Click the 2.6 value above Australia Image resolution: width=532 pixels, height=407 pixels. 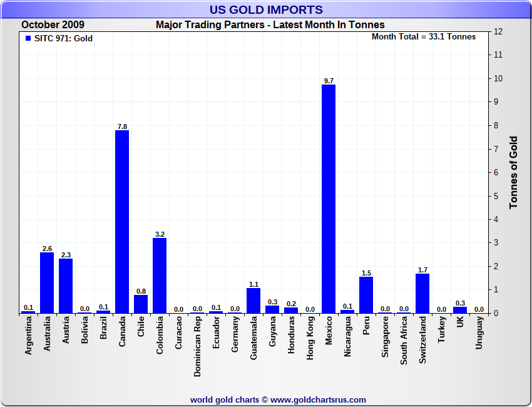point(47,249)
